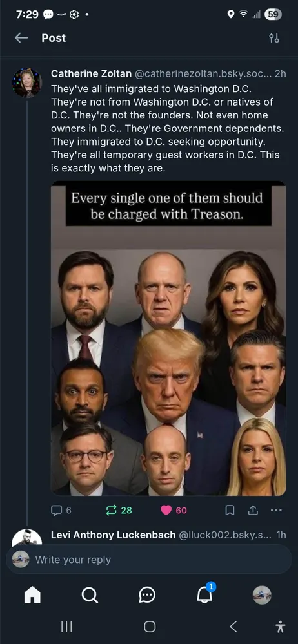Tap the Android accessibility shortcut icon
Viewport: 298px width, 644px height.
click(x=281, y=627)
